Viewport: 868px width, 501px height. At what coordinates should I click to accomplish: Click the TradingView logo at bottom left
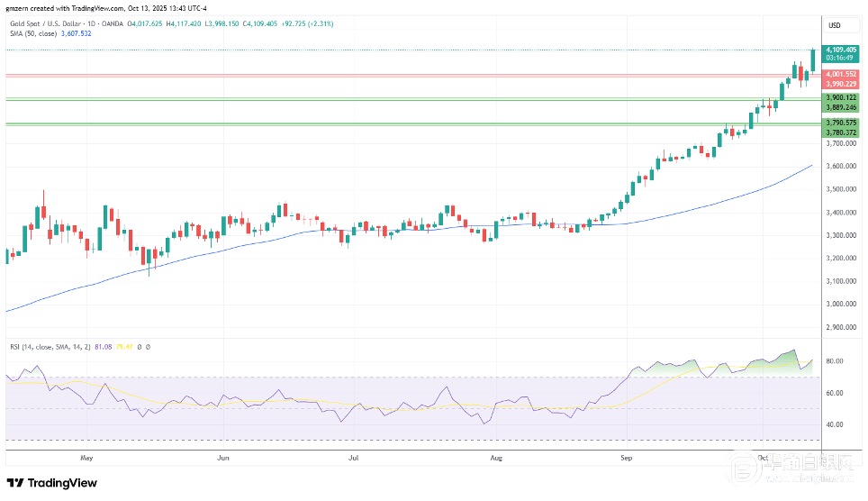click(52, 482)
